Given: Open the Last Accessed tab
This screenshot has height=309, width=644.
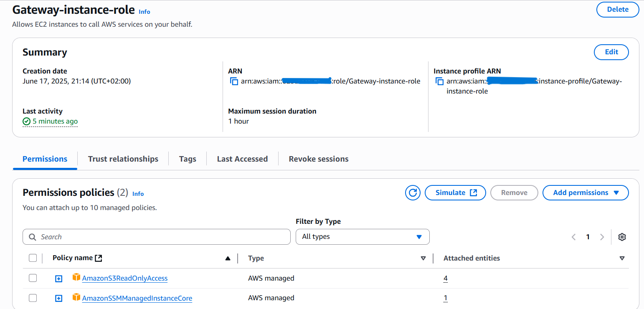Looking at the screenshot, I should (242, 159).
